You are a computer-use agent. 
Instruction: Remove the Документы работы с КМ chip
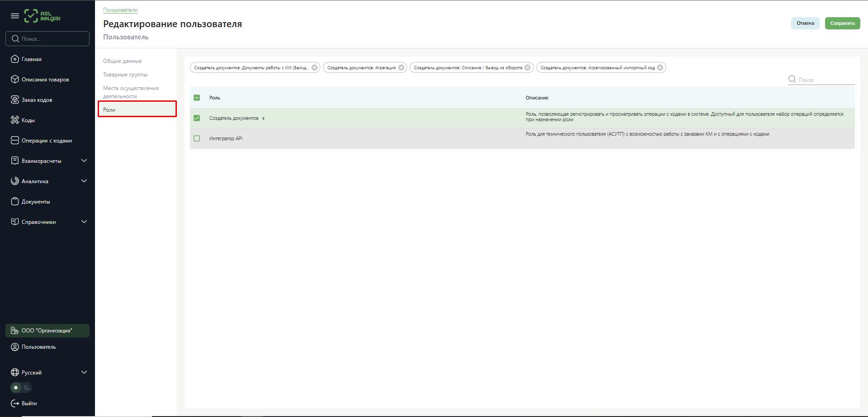(x=314, y=68)
